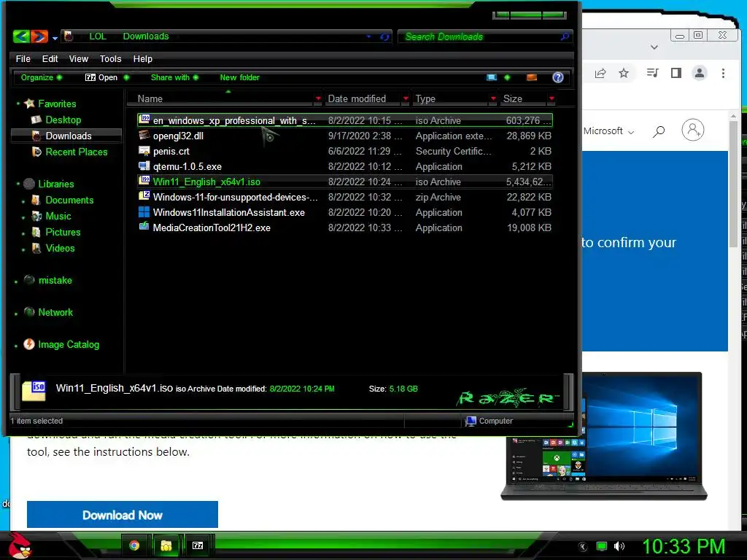Viewport: 747px width, 560px height.
Task: Open Chrome's side panel icon
Action: coord(676,73)
